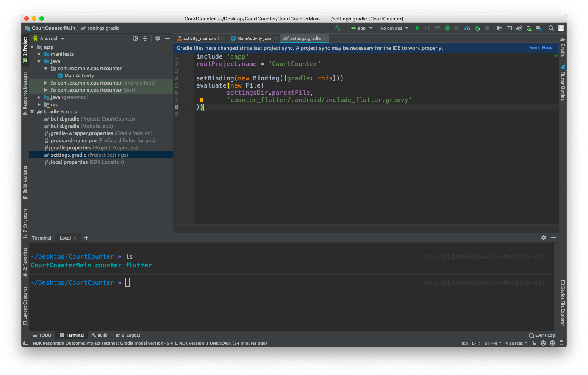Image resolution: width=588 pixels, height=375 pixels.
Task: Toggle the Gradle side panel
Action: (563, 47)
